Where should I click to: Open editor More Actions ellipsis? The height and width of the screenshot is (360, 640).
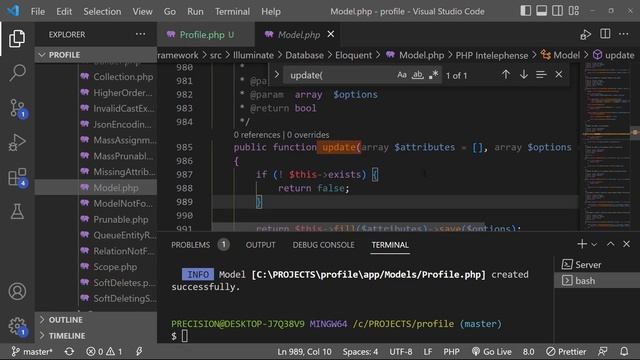pyautogui.click(x=624, y=34)
